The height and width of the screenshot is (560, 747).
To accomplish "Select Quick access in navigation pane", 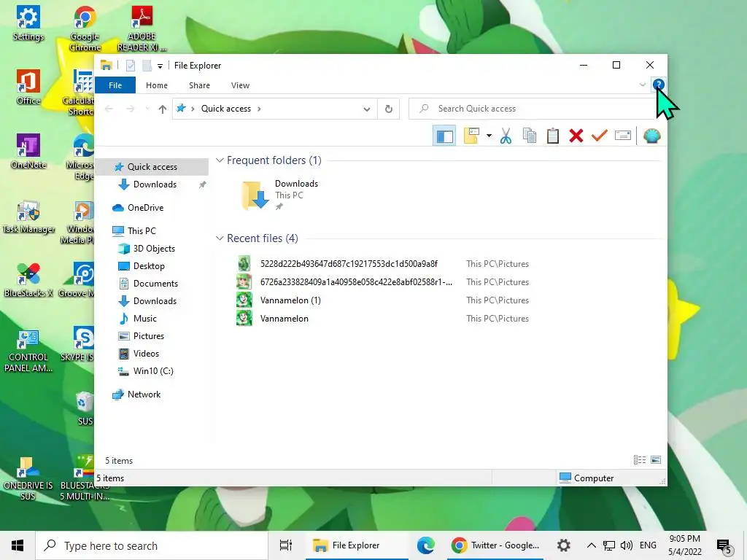I will point(152,167).
